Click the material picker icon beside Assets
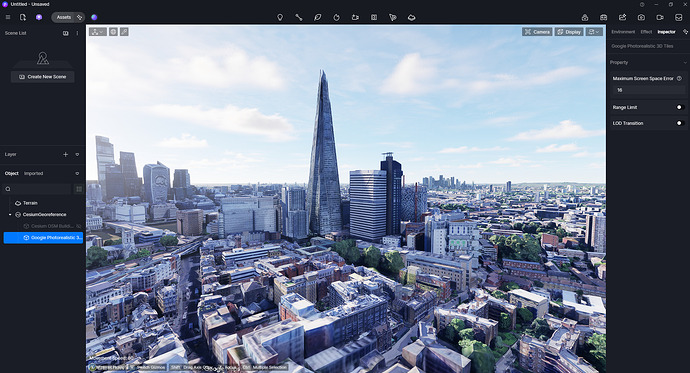 coord(80,17)
